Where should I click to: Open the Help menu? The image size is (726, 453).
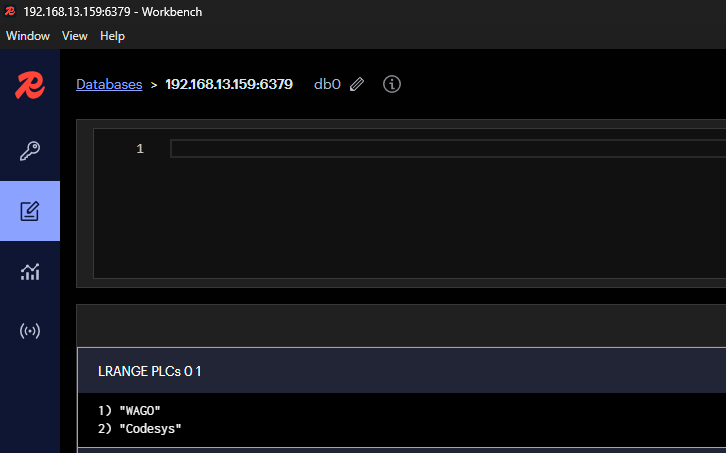pos(113,36)
